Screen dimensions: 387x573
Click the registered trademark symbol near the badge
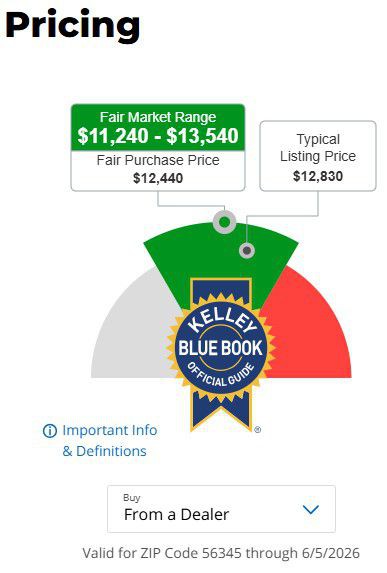(257, 430)
